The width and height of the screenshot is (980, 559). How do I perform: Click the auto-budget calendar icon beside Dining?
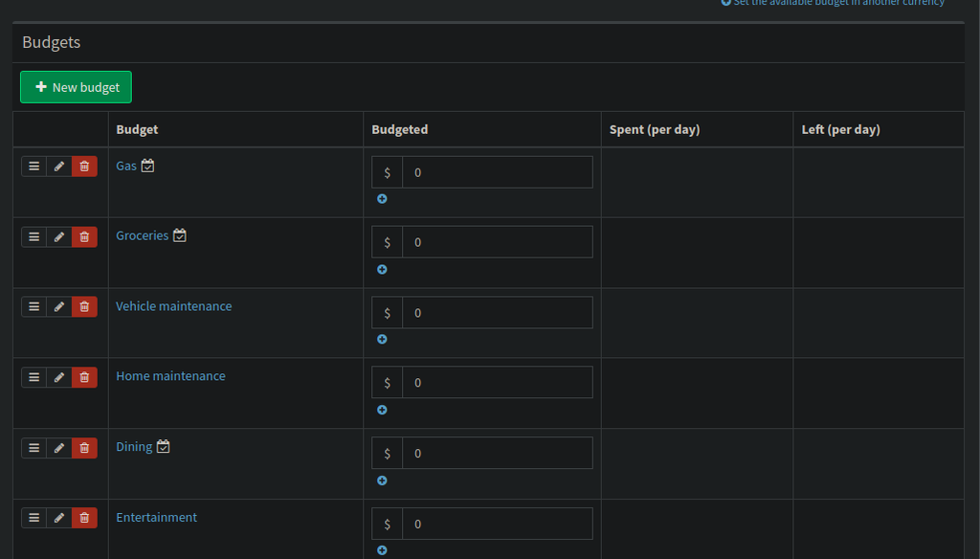[163, 446]
